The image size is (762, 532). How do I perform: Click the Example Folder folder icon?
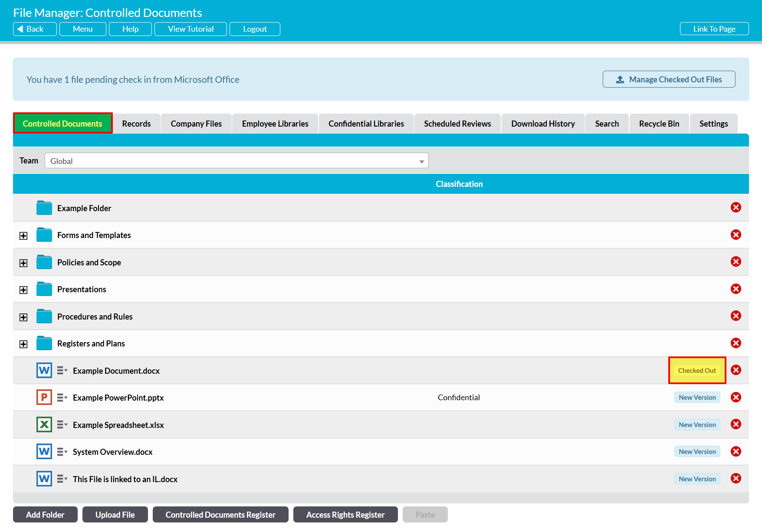(x=44, y=208)
